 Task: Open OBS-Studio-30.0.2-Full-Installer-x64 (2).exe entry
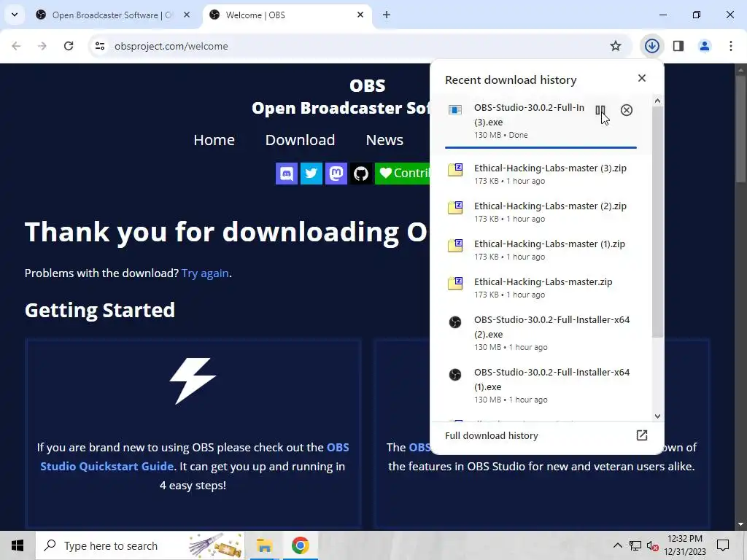point(541,332)
